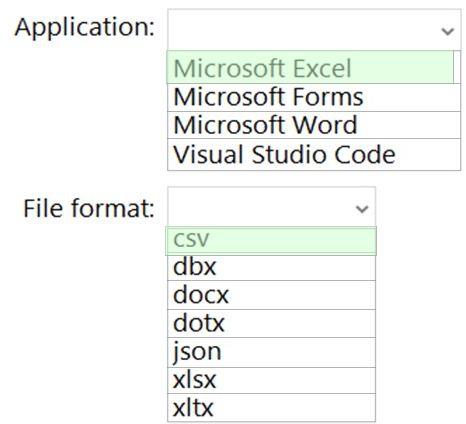Image resolution: width=466 pixels, height=424 pixels.
Task: Pick the docx format option
Action: click(271, 295)
